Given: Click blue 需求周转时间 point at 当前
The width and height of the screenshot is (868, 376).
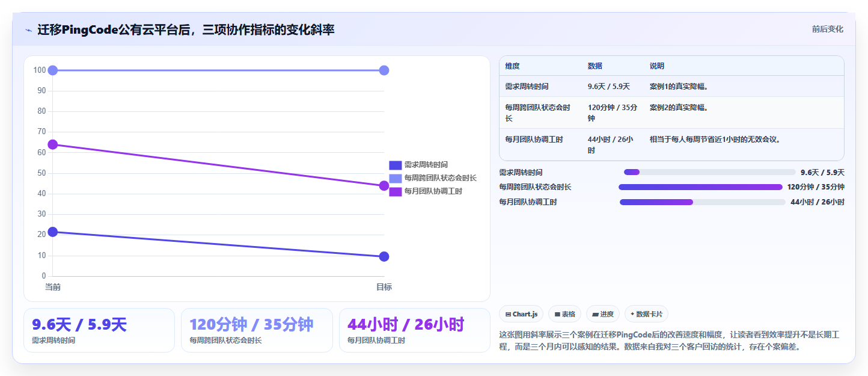Looking at the screenshot, I should pyautogui.click(x=52, y=232).
